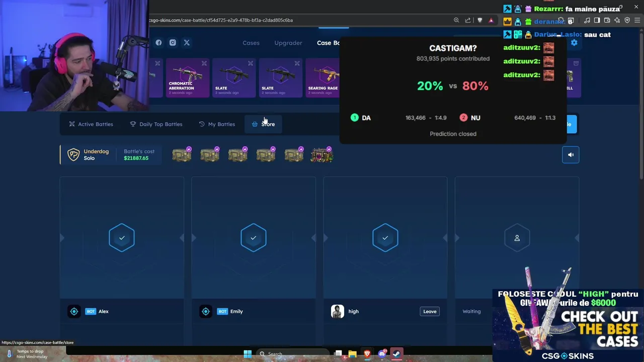Switch to Steam in the taskbar
644x362 pixels.
coord(396,354)
